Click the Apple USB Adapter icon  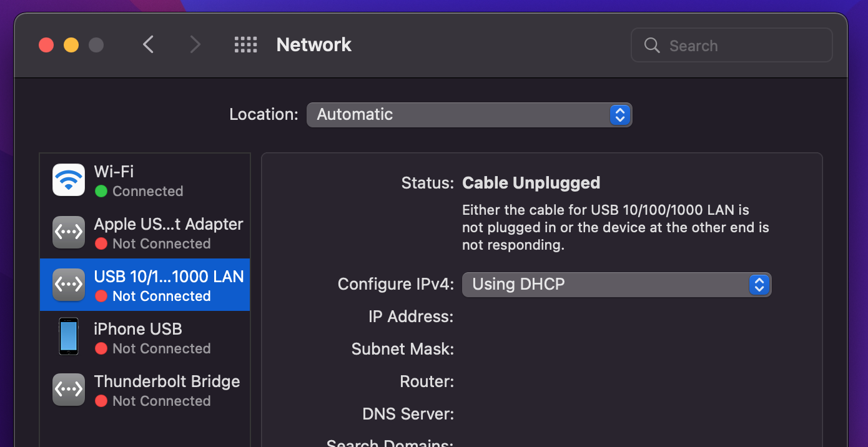coord(69,232)
